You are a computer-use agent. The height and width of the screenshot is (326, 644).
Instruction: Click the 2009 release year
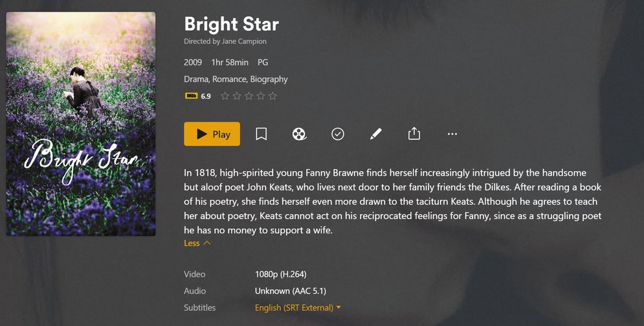[193, 62]
